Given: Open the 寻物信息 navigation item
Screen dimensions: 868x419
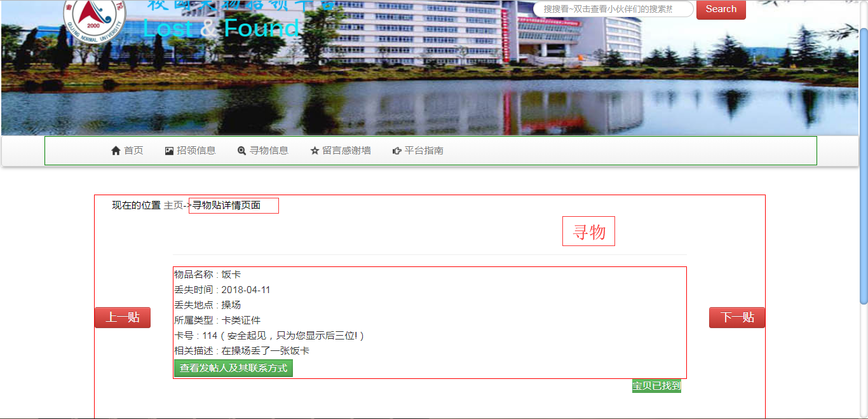Looking at the screenshot, I should coord(263,151).
